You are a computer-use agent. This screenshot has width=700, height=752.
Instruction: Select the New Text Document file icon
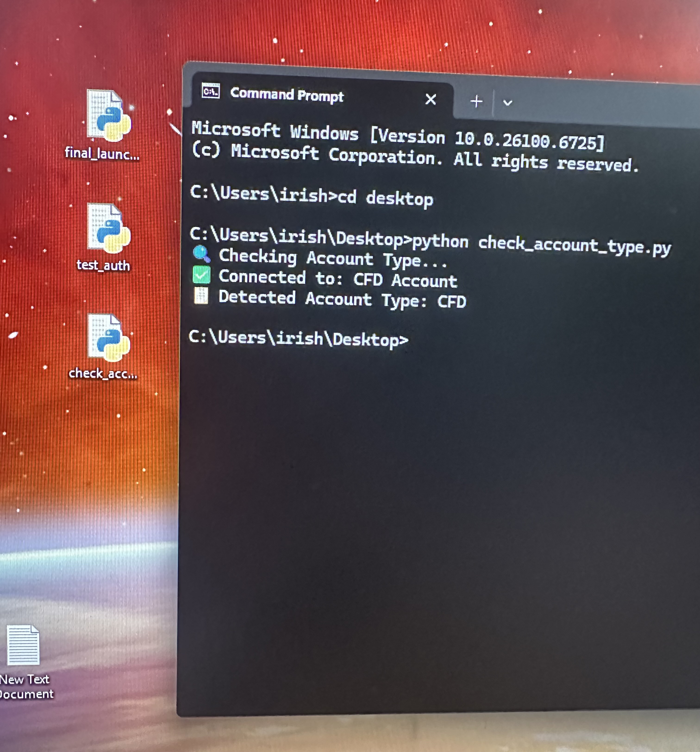23,645
